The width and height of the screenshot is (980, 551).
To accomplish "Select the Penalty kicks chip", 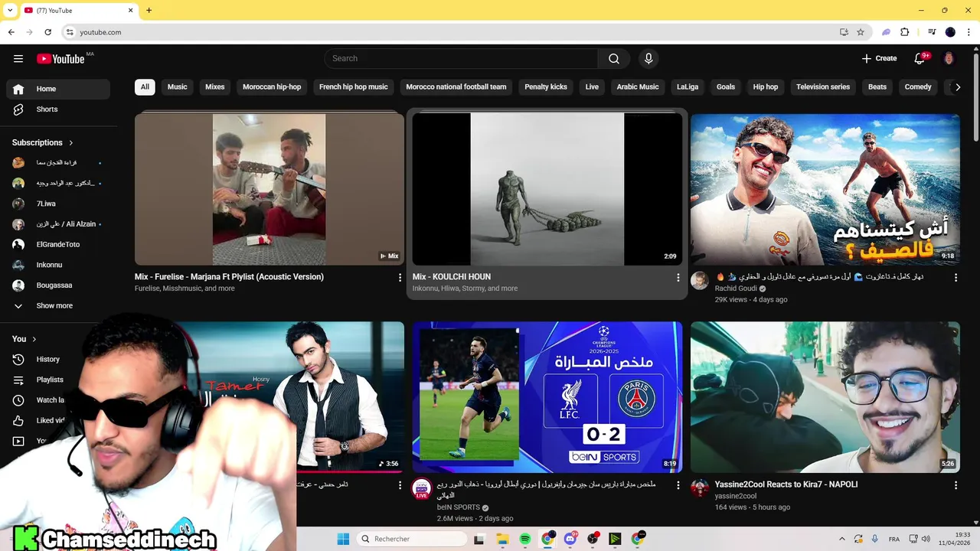I will pyautogui.click(x=546, y=87).
